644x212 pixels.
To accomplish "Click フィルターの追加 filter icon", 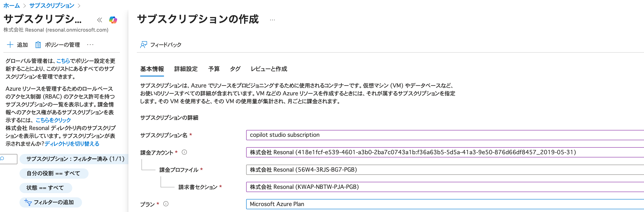I will (28, 202).
